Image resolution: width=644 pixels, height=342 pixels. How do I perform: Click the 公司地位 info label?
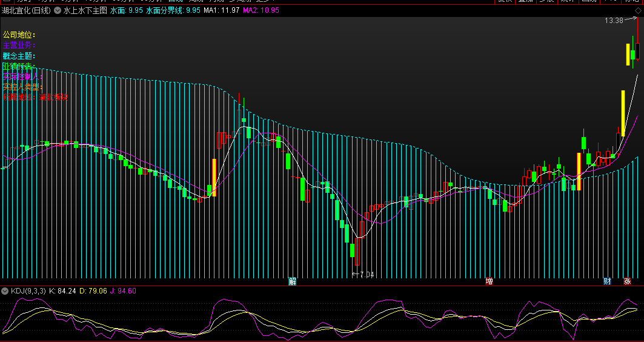[x=19, y=35]
